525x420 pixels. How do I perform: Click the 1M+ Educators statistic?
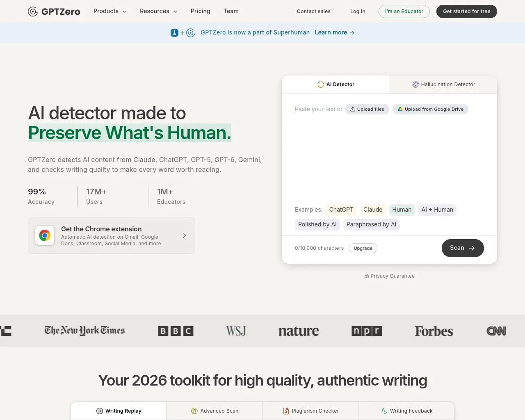(171, 196)
